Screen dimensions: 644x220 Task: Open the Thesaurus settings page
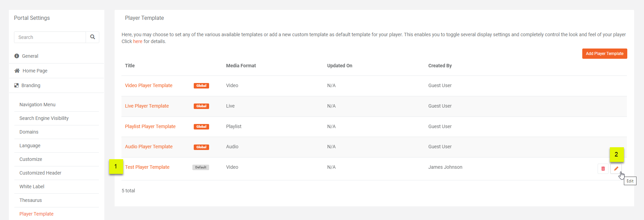click(x=30, y=200)
